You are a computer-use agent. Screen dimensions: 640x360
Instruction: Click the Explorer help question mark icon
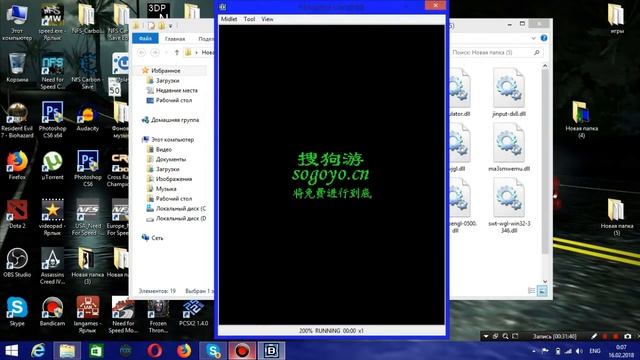click(544, 38)
